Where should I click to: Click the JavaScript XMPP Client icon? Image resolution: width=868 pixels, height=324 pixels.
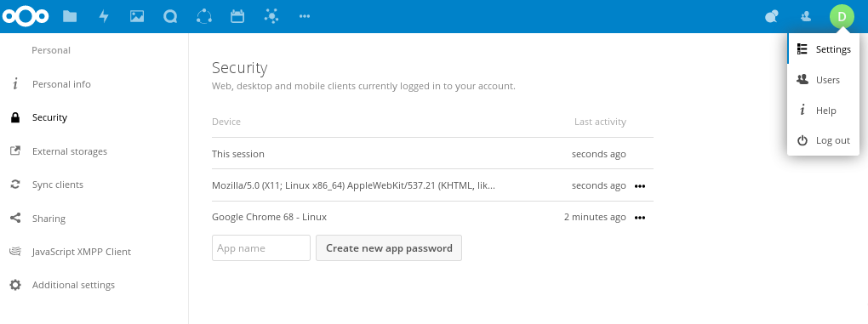pyautogui.click(x=15, y=252)
